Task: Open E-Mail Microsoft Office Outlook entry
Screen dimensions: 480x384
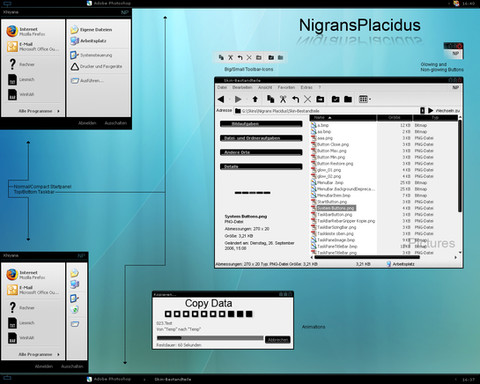Action: [33, 47]
